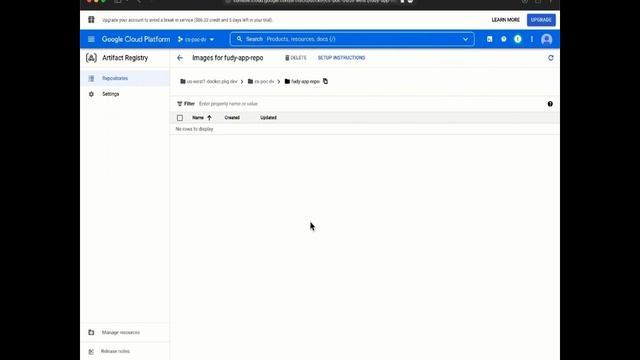The width and height of the screenshot is (640, 360).
Task: Open Manage resources in the sidebar
Action: [x=125, y=333]
